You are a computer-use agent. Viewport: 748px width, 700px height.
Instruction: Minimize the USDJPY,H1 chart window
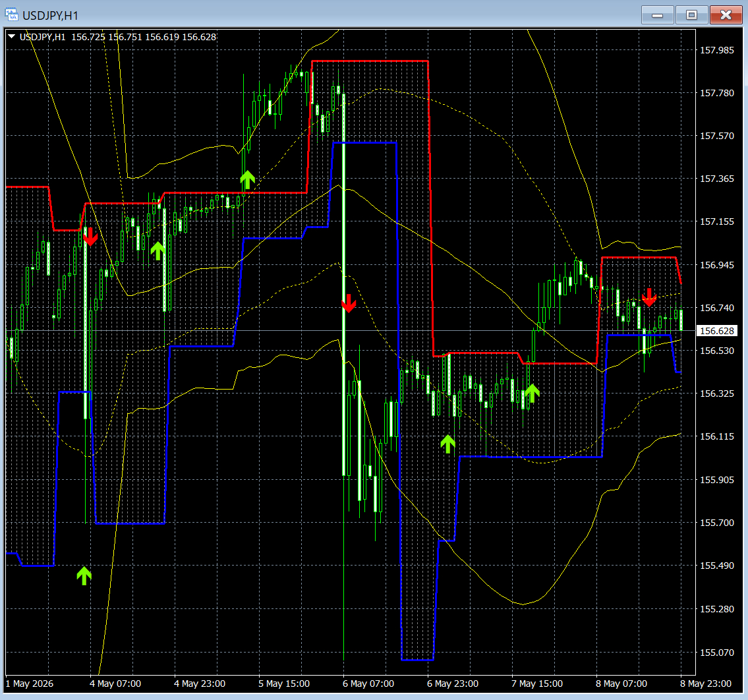pyautogui.click(x=657, y=15)
